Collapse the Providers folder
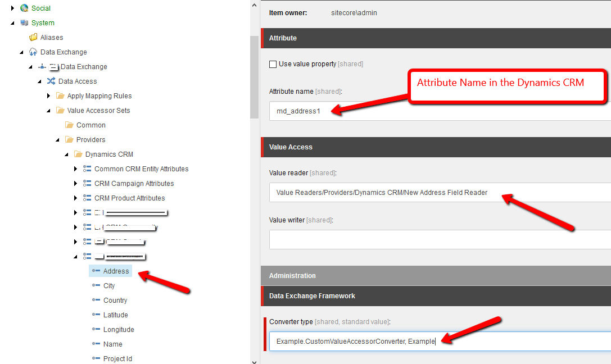The height and width of the screenshot is (364, 611). pyautogui.click(x=57, y=140)
